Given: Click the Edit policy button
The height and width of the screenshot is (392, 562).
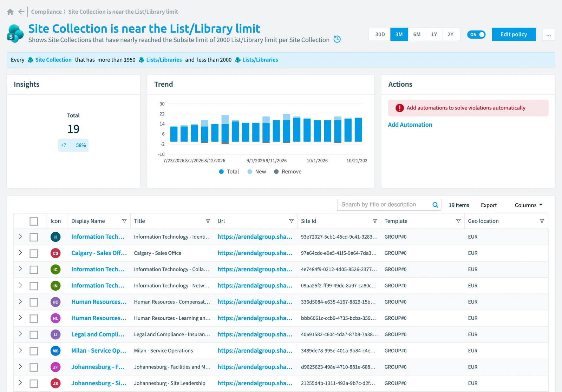Looking at the screenshot, I should [514, 34].
